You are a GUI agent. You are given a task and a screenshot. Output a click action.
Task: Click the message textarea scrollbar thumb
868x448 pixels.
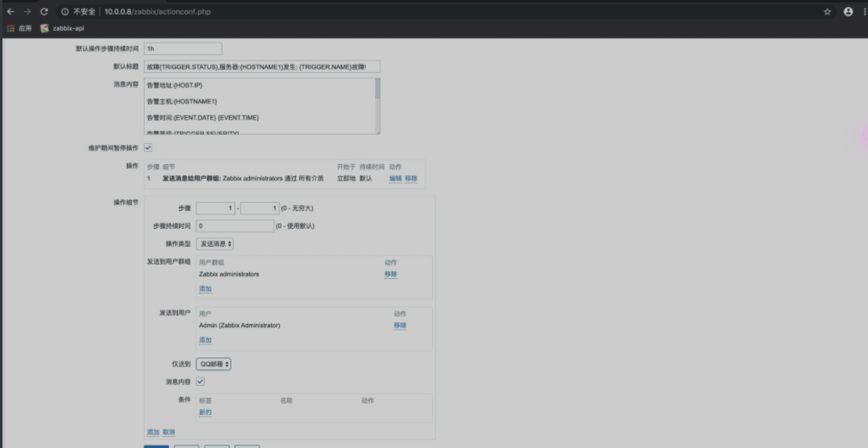(378, 88)
